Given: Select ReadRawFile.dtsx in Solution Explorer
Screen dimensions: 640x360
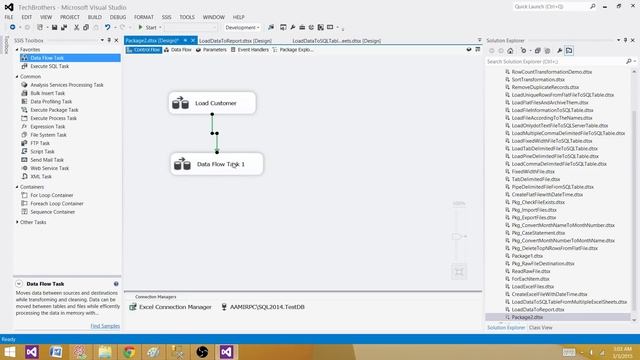Looking at the screenshot, I should 531,271.
